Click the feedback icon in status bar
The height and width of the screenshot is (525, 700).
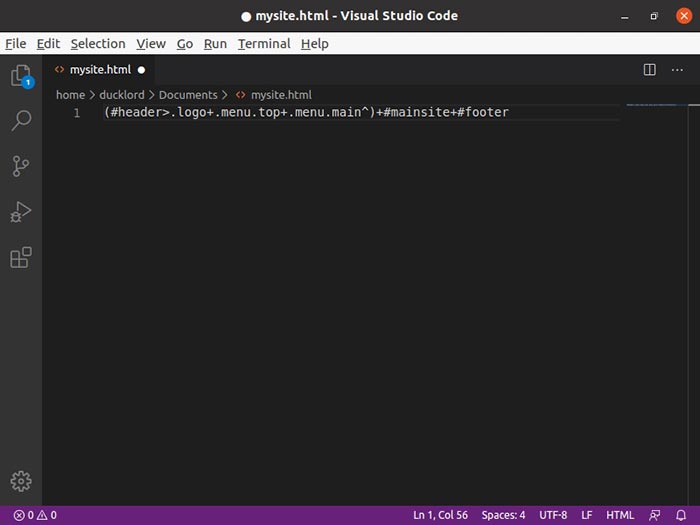coord(654,515)
